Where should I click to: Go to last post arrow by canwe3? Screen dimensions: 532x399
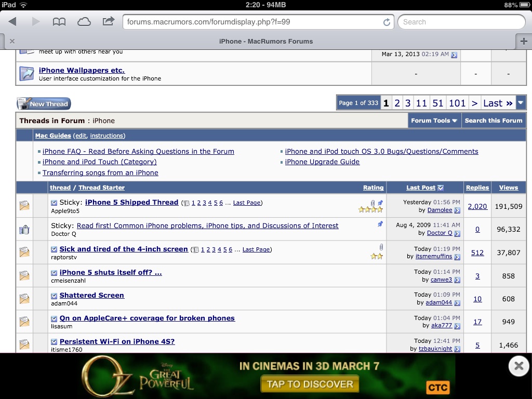(x=457, y=280)
